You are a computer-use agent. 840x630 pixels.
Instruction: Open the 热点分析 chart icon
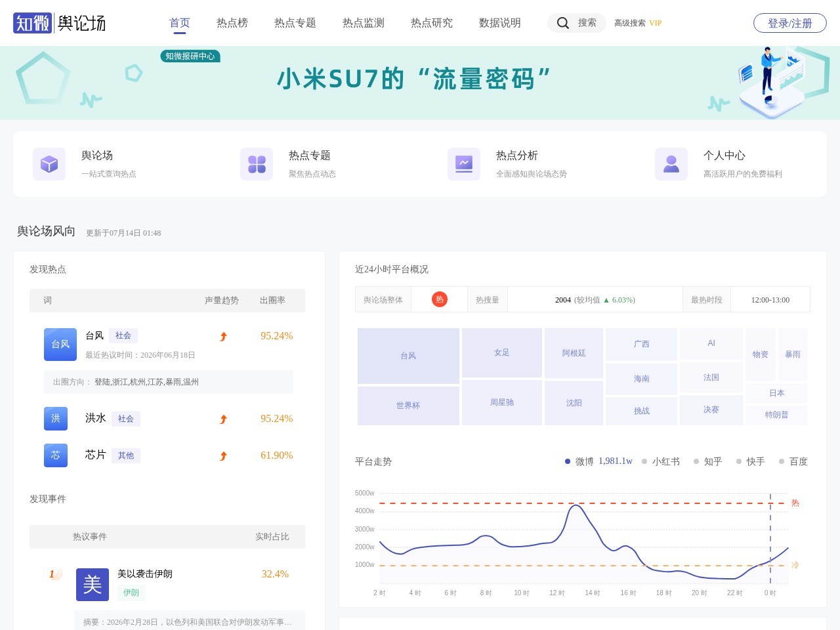[x=464, y=164]
